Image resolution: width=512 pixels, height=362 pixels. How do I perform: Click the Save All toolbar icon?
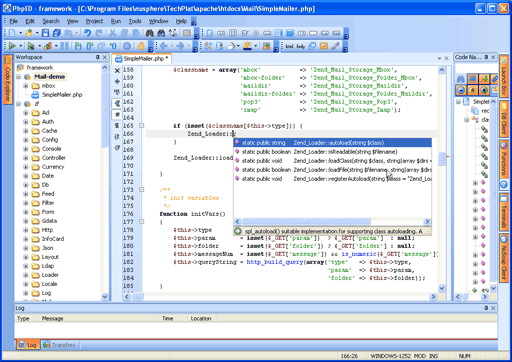(56, 33)
